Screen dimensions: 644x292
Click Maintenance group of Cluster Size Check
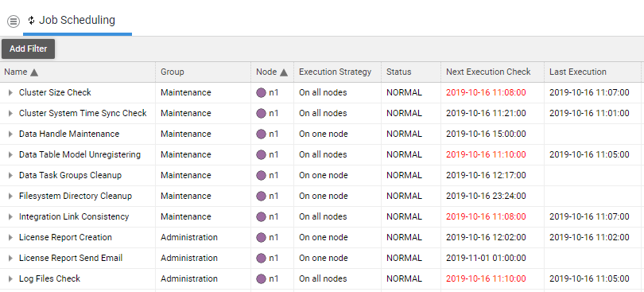(x=185, y=92)
